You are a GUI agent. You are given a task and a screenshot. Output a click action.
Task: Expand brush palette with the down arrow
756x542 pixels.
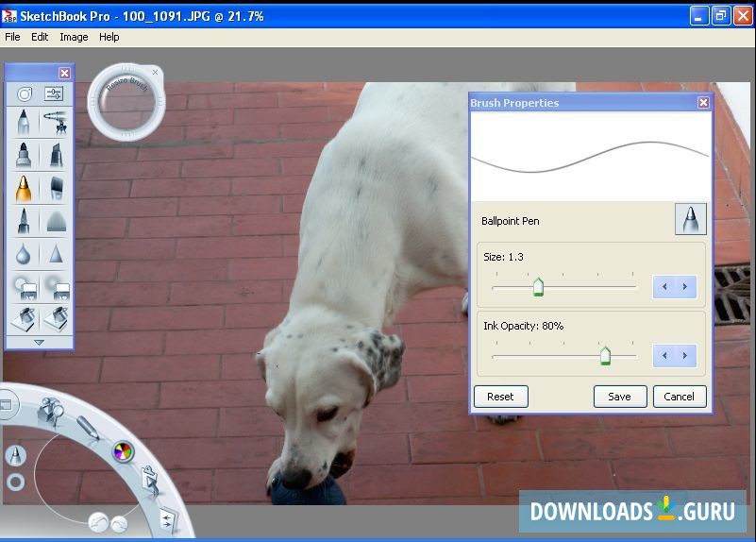click(39, 343)
